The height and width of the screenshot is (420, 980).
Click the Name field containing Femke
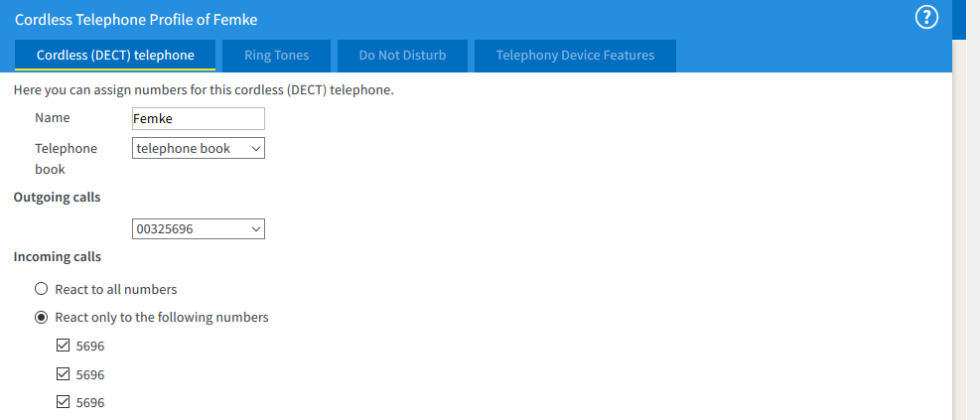coord(198,118)
